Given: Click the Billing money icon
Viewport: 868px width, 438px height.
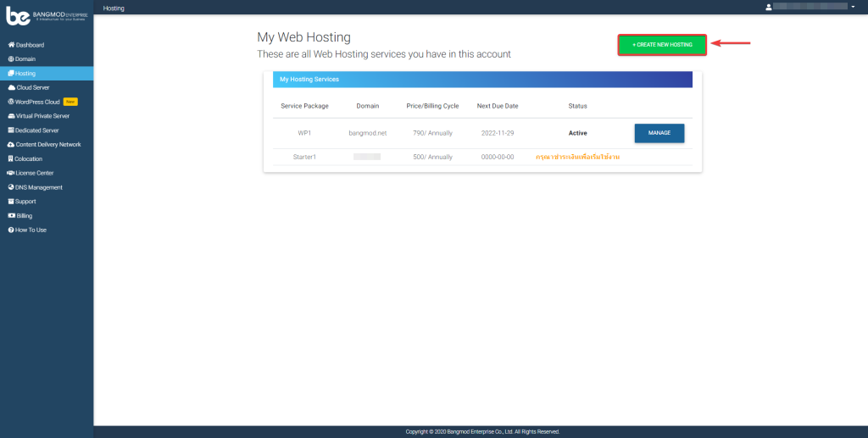Looking at the screenshot, I should pyautogui.click(x=12, y=216).
